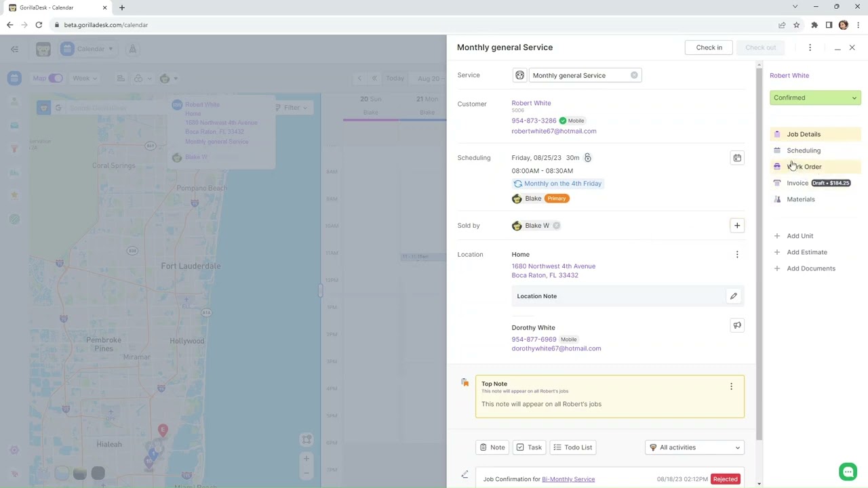868x488 pixels.
Task: Call customer phone 954-873-3286
Action: tap(534, 121)
